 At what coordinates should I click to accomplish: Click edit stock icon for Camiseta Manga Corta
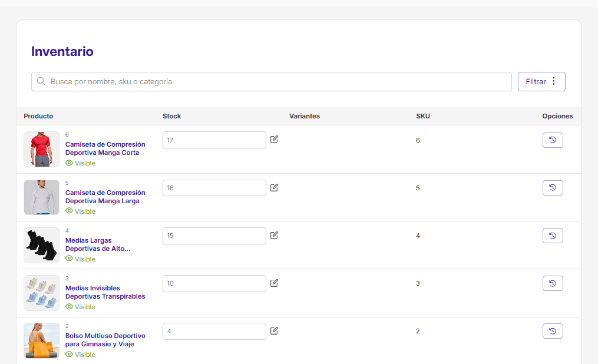[274, 140]
